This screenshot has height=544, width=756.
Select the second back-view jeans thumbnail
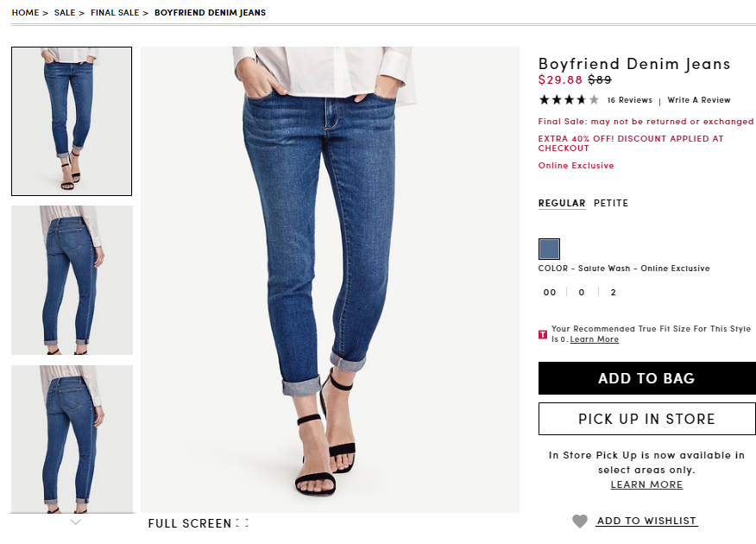coord(72,280)
